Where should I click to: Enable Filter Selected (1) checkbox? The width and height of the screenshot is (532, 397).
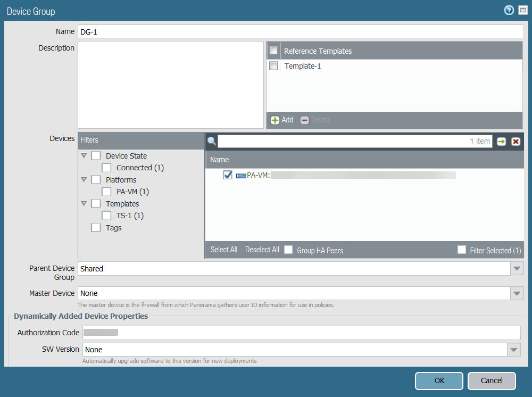coord(462,250)
